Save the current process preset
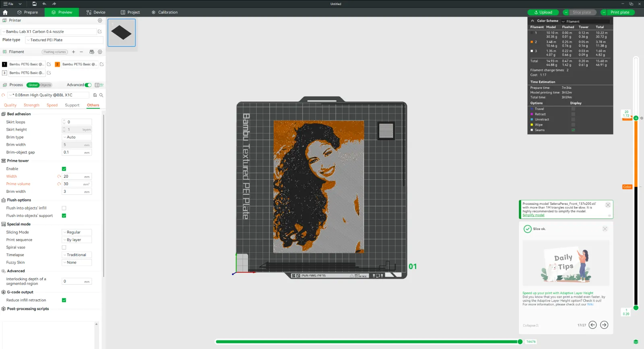The height and width of the screenshot is (349, 644). [95, 95]
